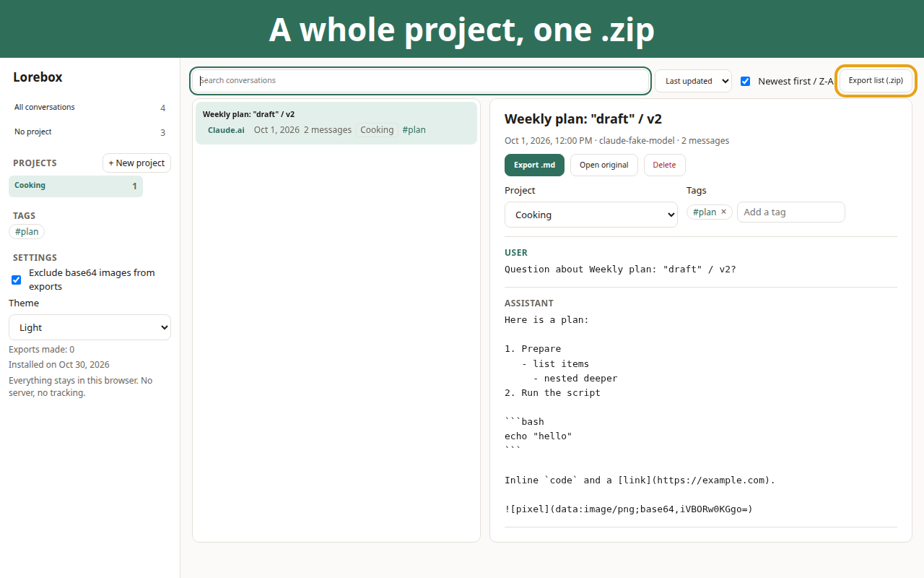
Task: Open the Last updated sort dropdown
Action: (693, 81)
